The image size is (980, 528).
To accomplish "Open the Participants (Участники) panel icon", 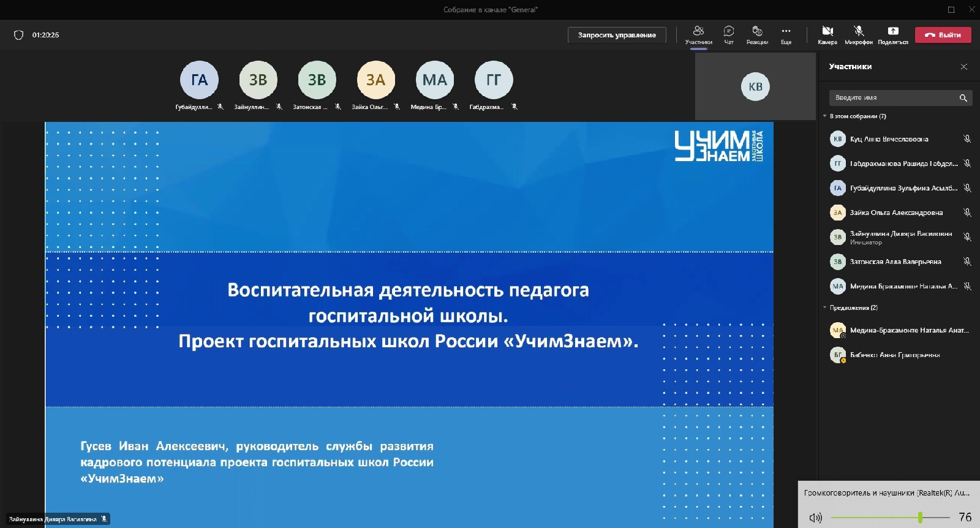I will (x=698, y=31).
